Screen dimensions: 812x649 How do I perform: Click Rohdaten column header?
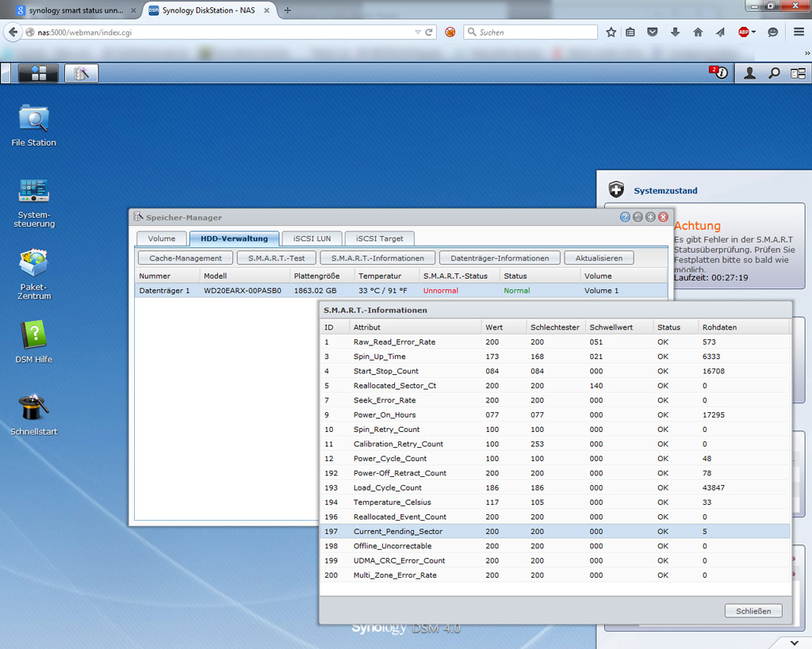(743, 327)
